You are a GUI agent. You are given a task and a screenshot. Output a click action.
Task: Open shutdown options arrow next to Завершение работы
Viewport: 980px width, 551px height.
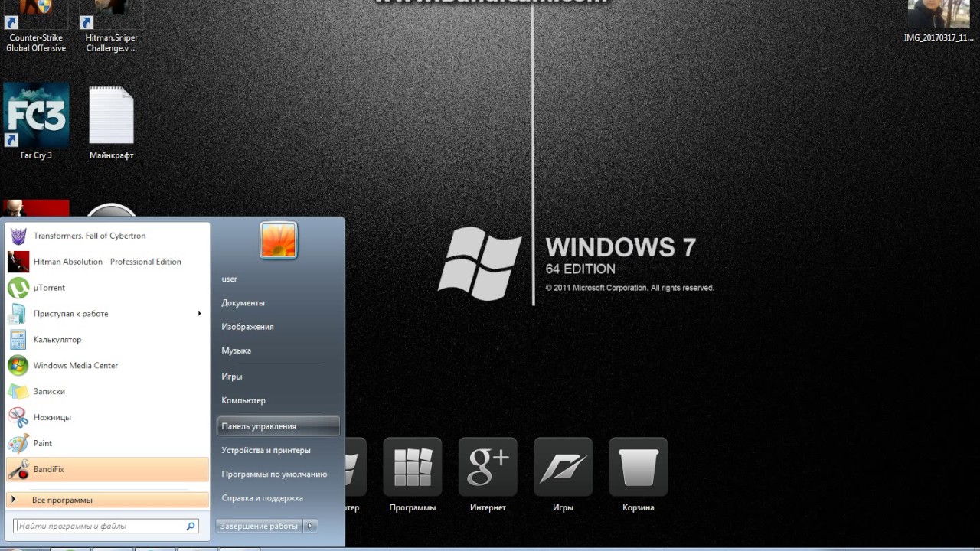click(311, 527)
